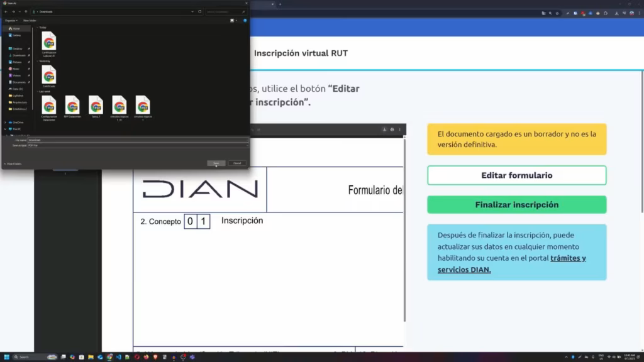Download the PDF from viewer toolbar

384,129
